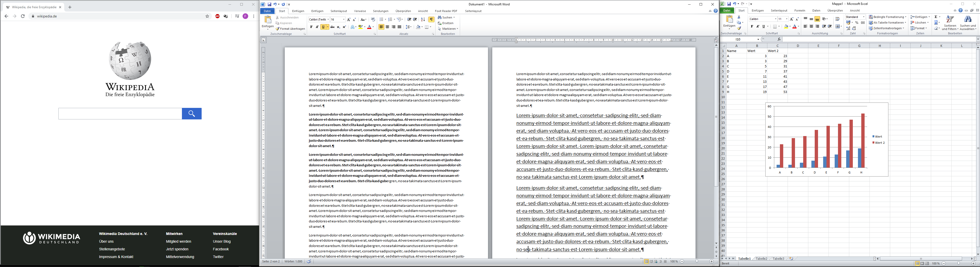Viewport: 980px width, 267px height.
Task: Open the Sendungen tab in Word
Action: coord(381,11)
